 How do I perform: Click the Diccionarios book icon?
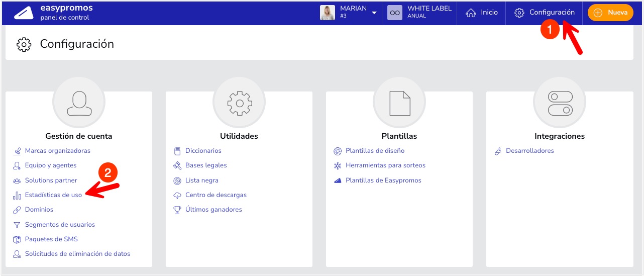[x=177, y=151]
